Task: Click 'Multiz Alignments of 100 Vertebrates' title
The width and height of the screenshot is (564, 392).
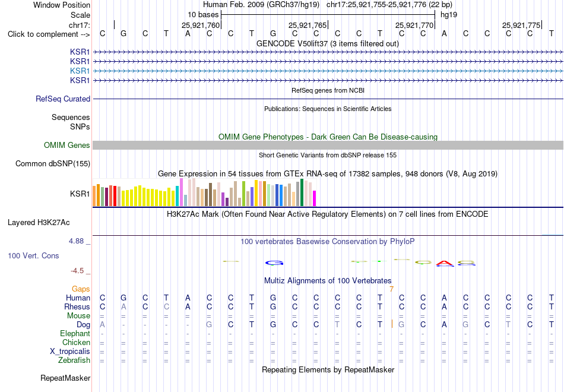Action: 328,281
